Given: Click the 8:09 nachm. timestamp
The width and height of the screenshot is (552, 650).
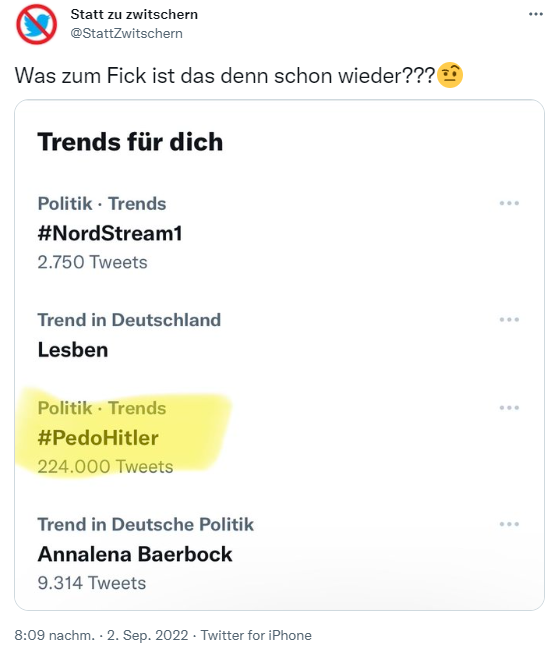Looking at the screenshot, I should coord(55,635).
